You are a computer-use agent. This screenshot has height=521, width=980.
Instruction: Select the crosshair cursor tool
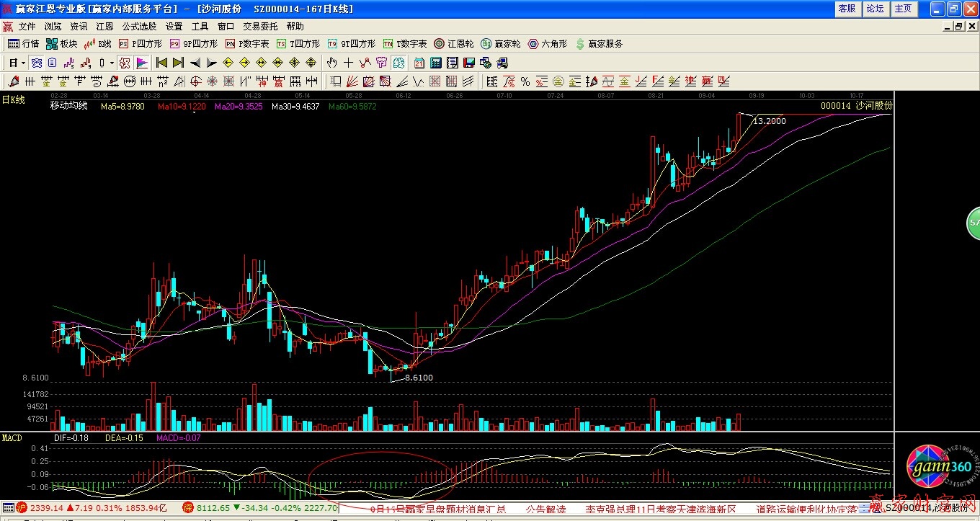coord(349,63)
